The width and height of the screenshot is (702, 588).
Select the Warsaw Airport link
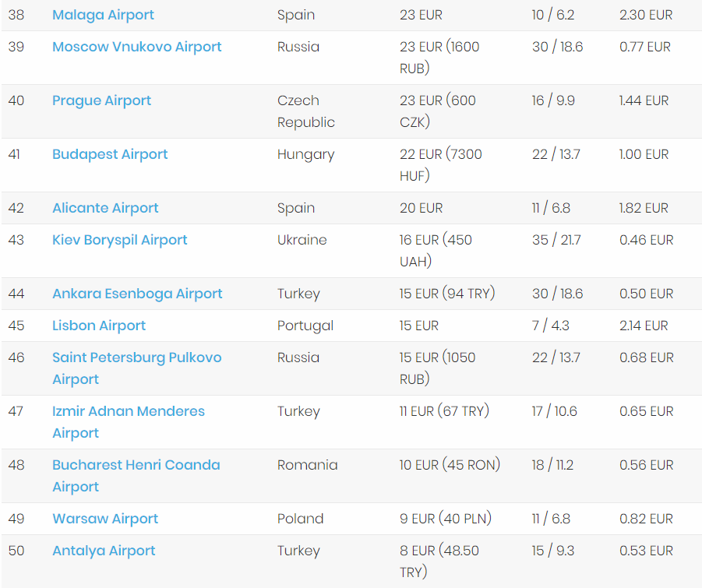click(105, 519)
